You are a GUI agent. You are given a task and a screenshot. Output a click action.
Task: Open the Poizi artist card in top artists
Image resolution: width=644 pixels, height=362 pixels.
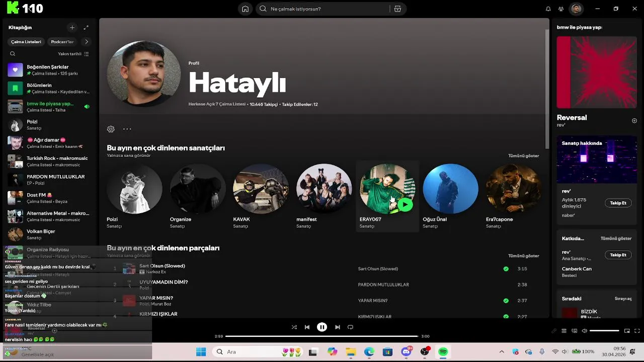click(x=134, y=196)
